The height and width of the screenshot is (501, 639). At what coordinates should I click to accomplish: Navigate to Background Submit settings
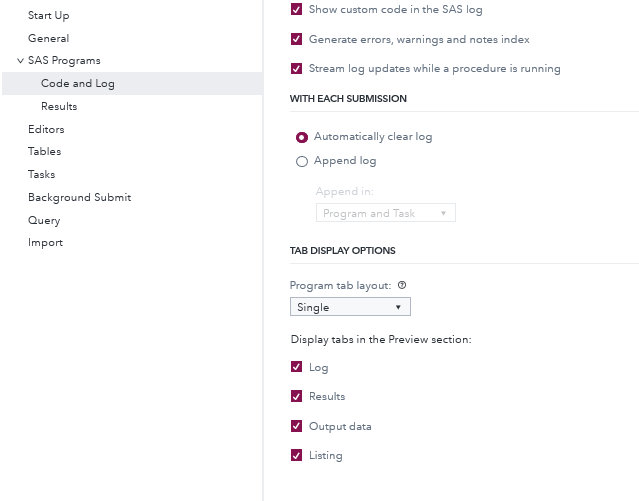(x=79, y=197)
